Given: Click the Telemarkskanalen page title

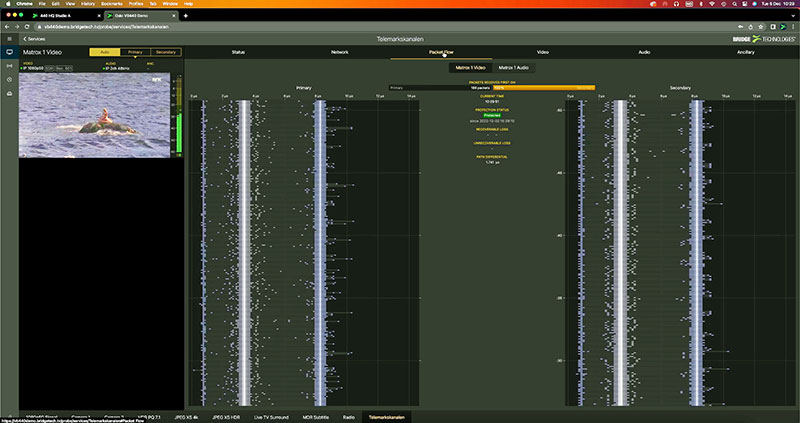Looking at the screenshot, I should tap(400, 39).
